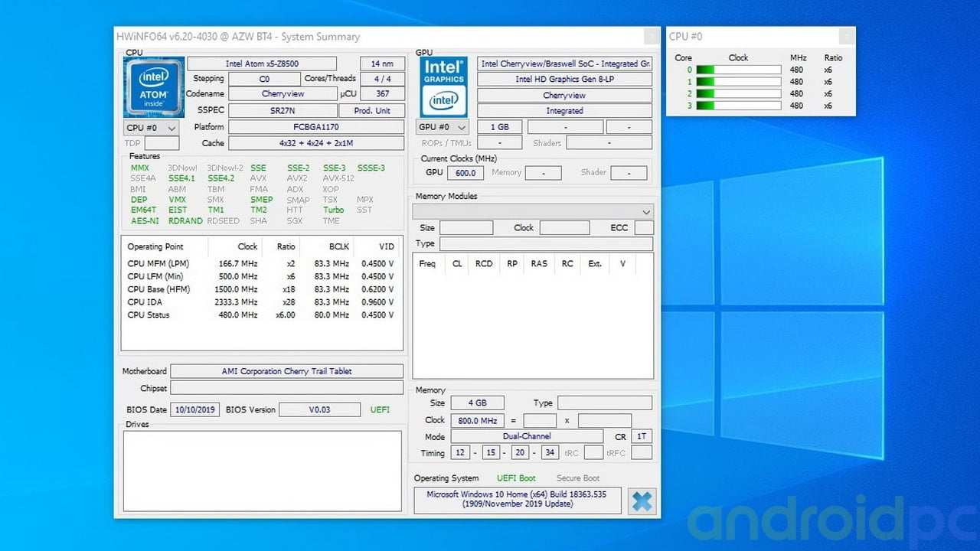The image size is (980, 551).
Task: Click the Intel Atom x5-Z8500 name field
Action: click(262, 64)
